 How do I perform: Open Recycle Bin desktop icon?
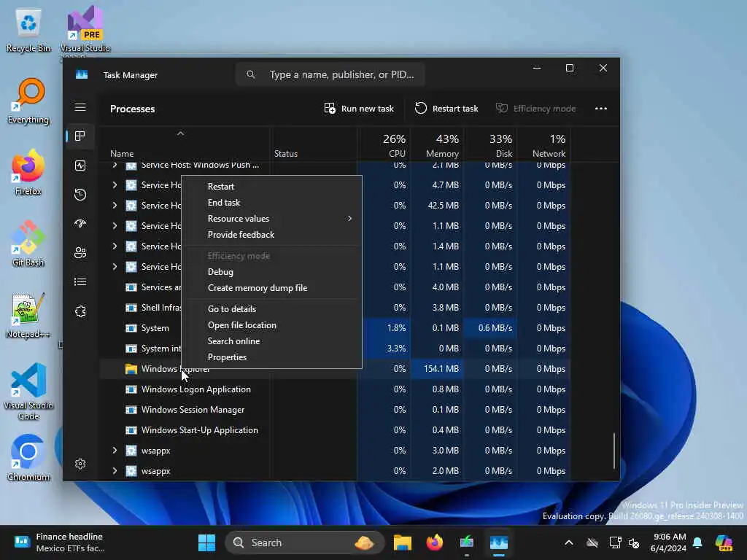28,30
